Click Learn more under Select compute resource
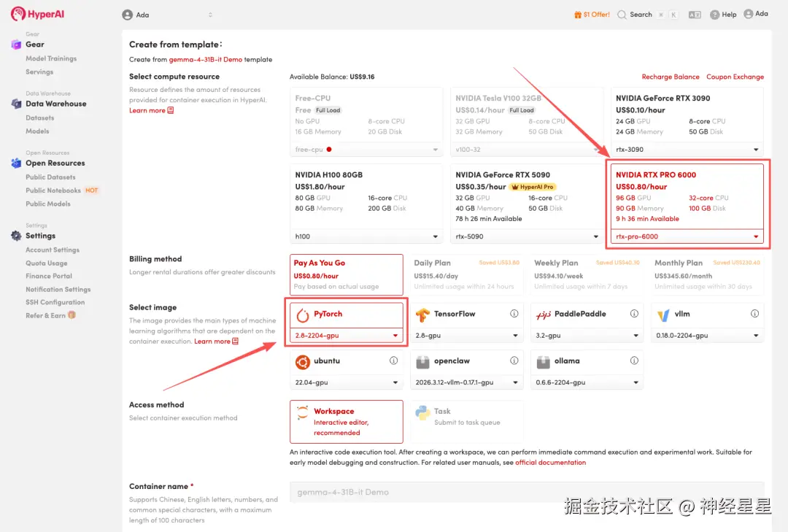 tap(151, 111)
